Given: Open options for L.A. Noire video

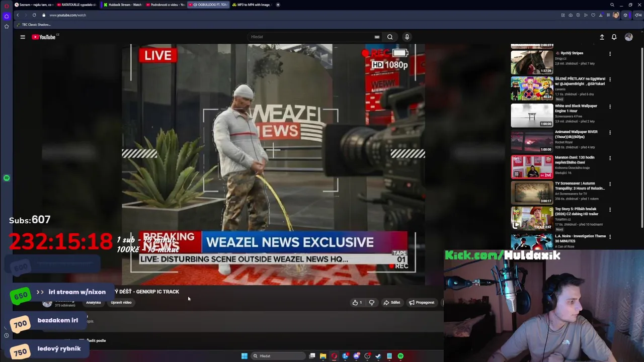Looking at the screenshot, I should pyautogui.click(x=610, y=237).
